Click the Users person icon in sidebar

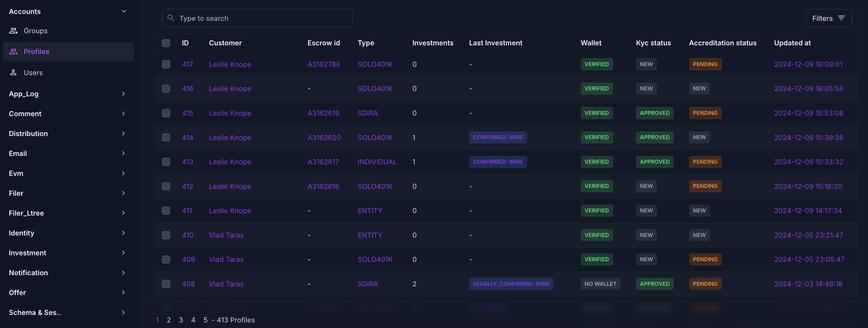13,72
